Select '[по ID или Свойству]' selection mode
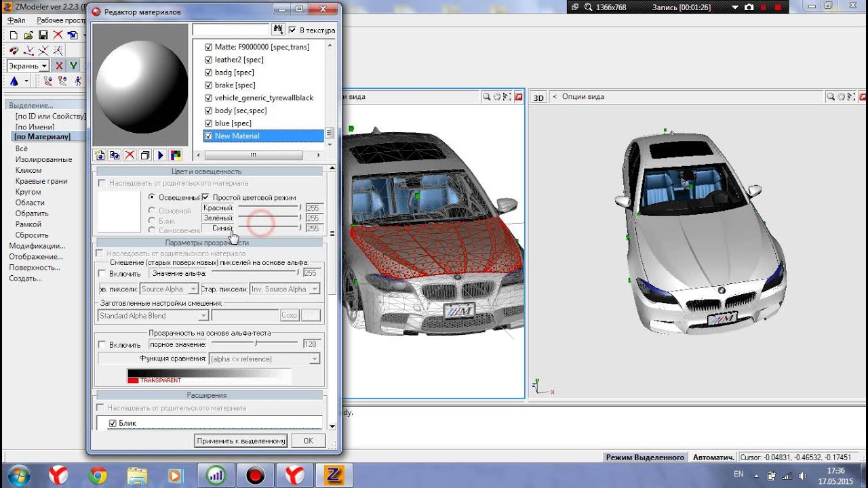 pos(51,117)
